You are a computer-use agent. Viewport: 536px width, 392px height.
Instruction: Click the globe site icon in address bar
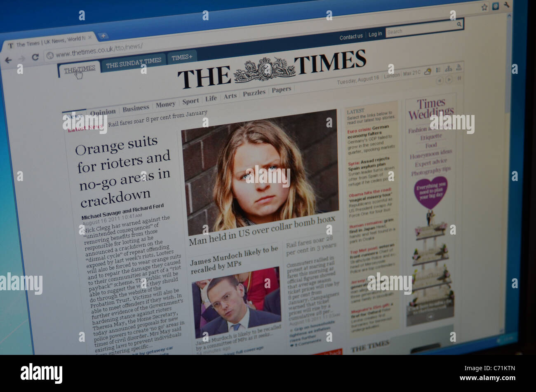click(x=50, y=56)
